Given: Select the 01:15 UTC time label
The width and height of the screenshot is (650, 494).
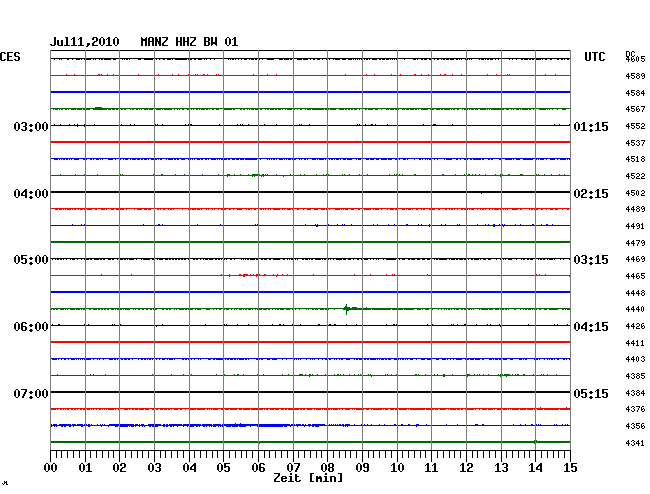Looking at the screenshot, I should pyautogui.click(x=590, y=127).
